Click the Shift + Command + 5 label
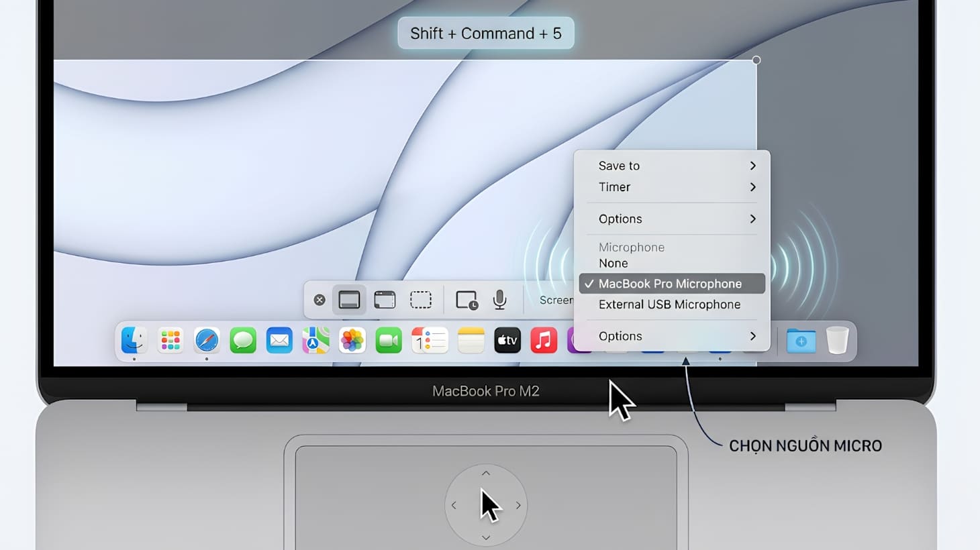 (486, 34)
